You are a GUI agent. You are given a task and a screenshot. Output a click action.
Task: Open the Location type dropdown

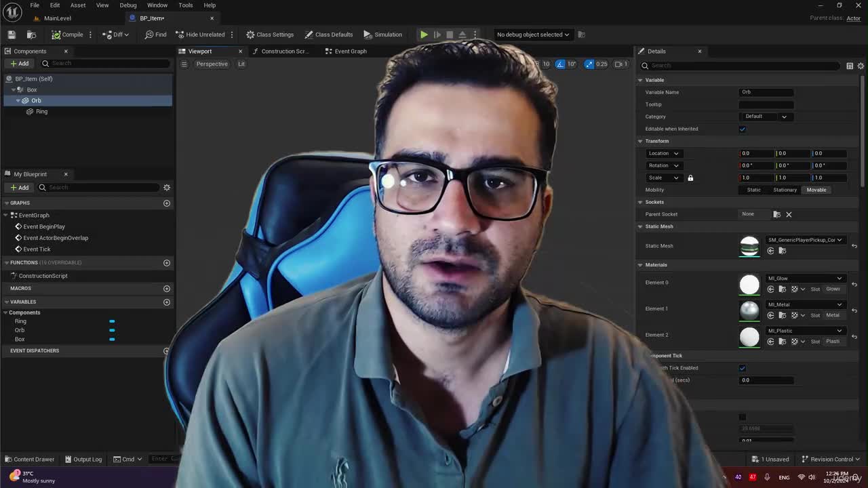[663, 153]
